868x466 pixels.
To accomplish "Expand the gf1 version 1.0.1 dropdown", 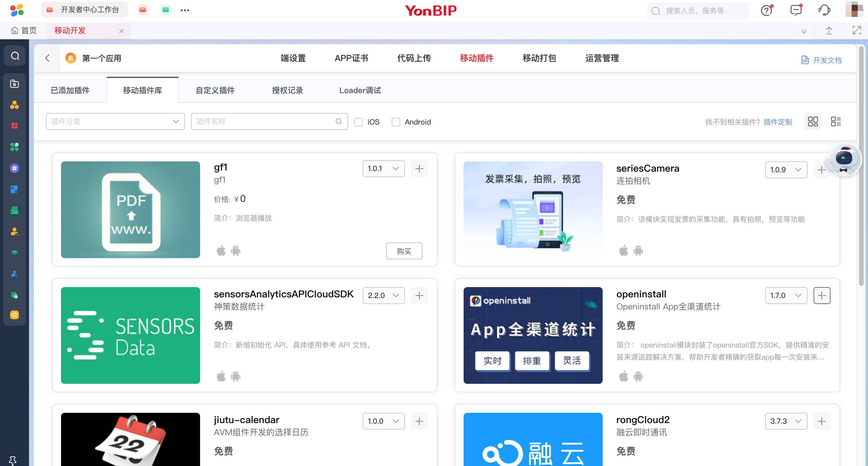I will [384, 168].
